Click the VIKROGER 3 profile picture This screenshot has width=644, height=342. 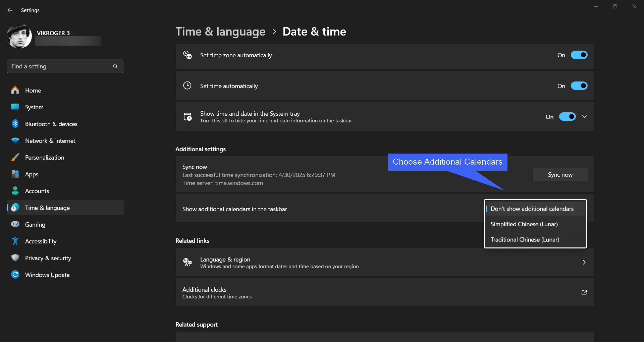[19, 36]
